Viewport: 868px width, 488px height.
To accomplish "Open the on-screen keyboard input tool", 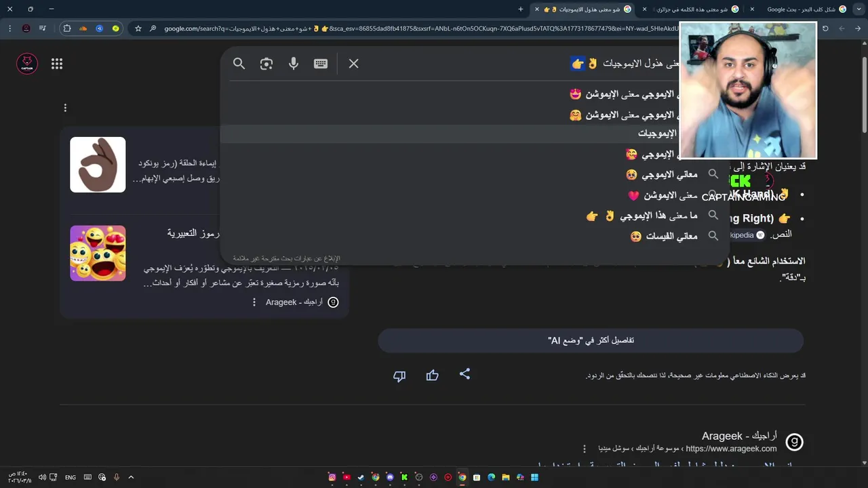I will coord(321,63).
